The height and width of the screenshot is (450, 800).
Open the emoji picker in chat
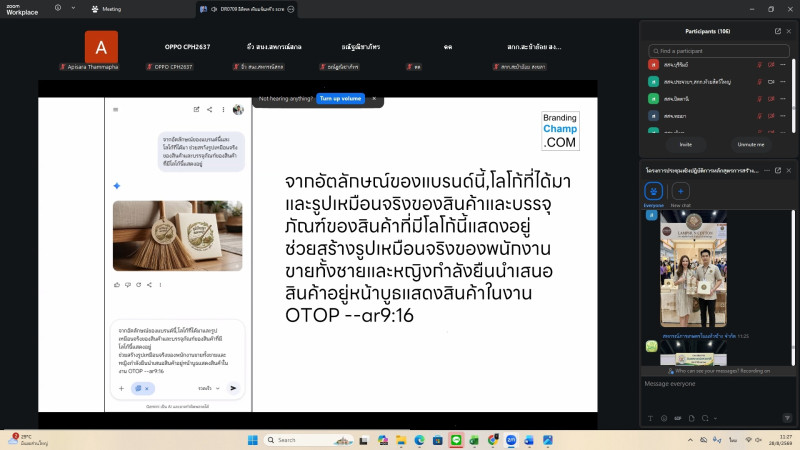pyautogui.click(x=664, y=418)
